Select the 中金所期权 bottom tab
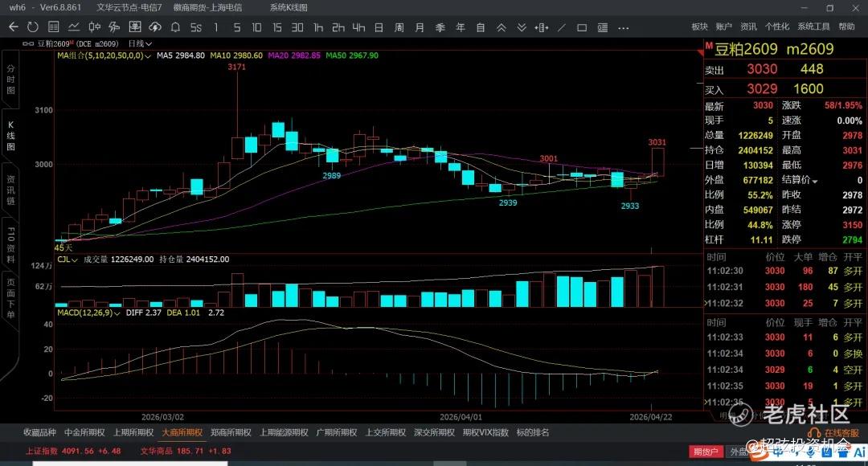 (84, 432)
